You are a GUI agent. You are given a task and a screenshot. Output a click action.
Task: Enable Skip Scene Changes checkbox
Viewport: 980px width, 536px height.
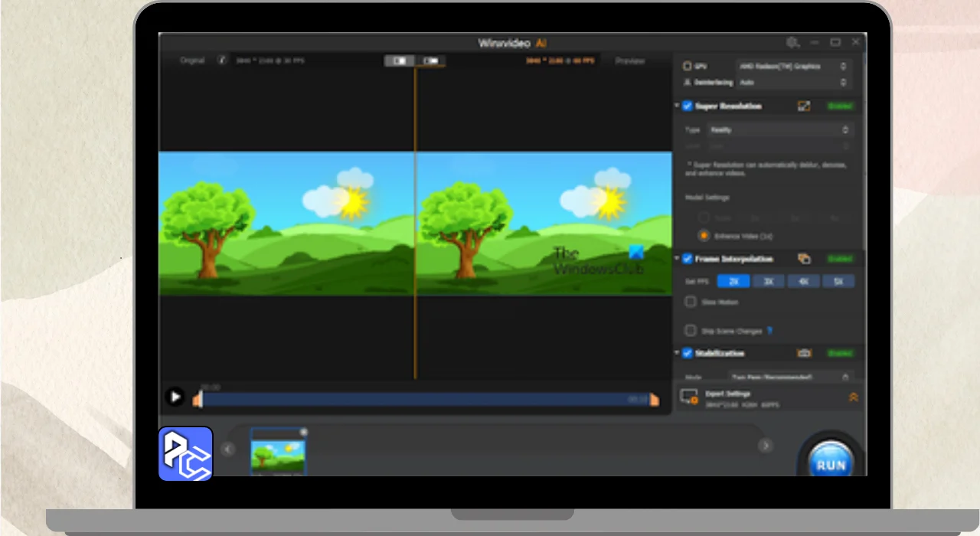(691, 331)
